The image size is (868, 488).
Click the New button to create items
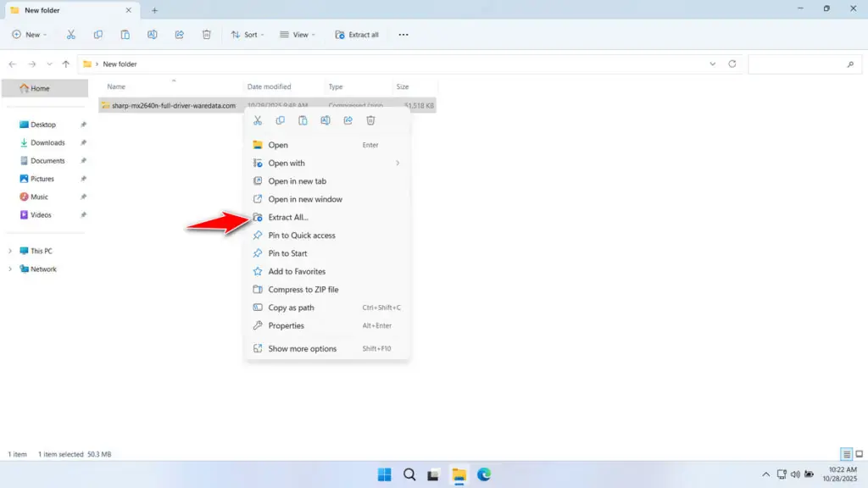30,34
